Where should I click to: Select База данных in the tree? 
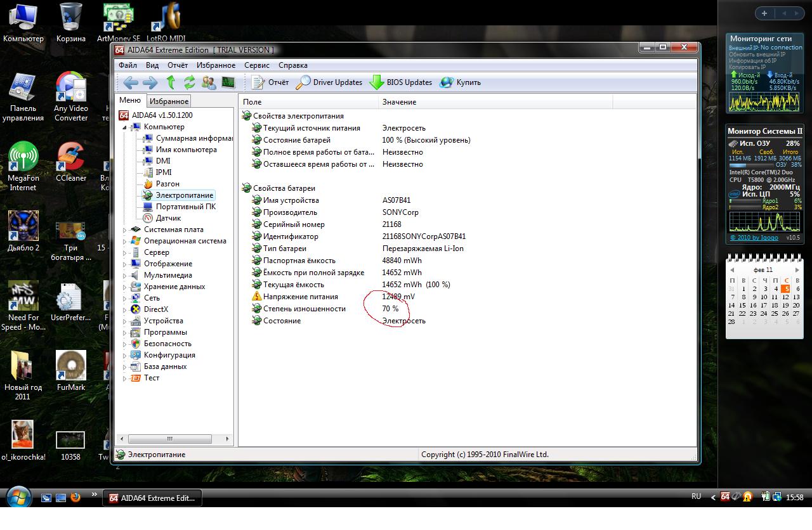pos(165,366)
